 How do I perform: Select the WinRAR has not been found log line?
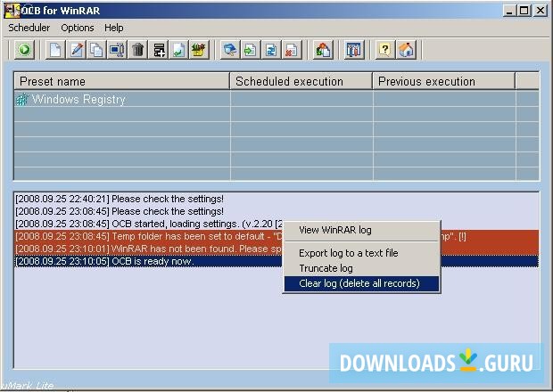(x=276, y=249)
